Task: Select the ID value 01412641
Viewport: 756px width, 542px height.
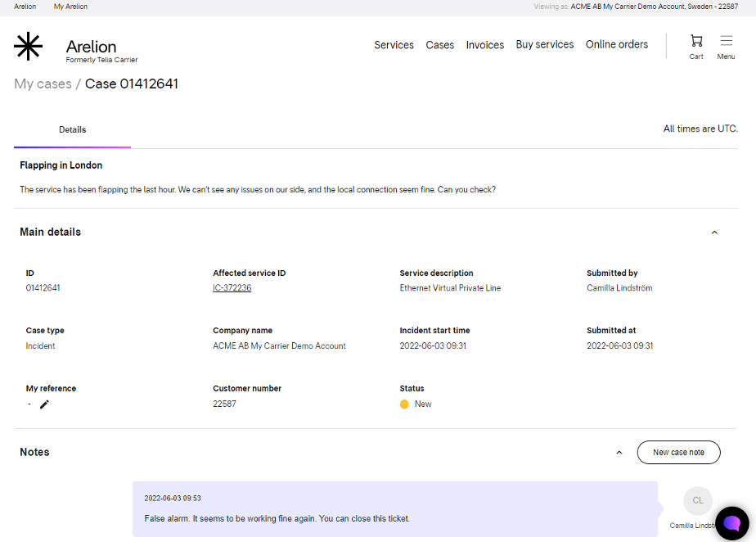Action: (43, 287)
